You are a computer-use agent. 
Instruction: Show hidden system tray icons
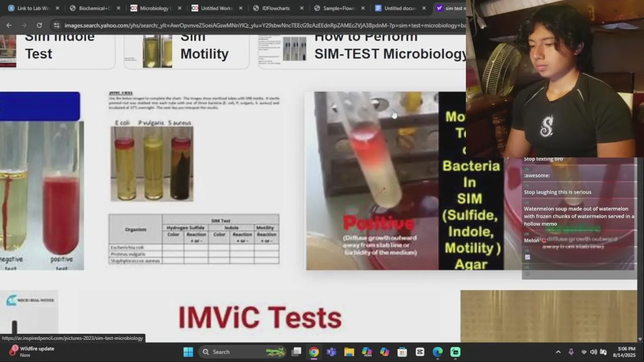558,352
